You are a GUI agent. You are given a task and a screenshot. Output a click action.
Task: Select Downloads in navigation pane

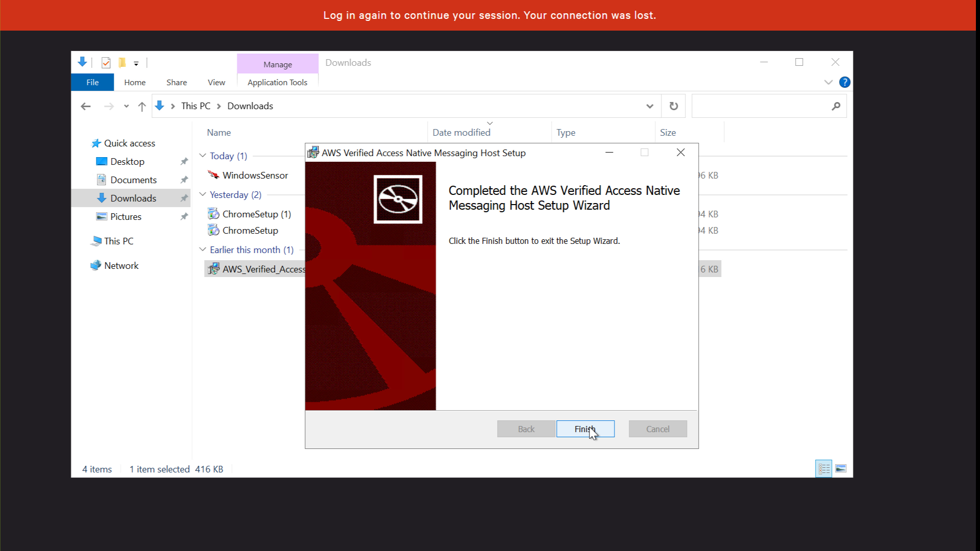point(131,198)
